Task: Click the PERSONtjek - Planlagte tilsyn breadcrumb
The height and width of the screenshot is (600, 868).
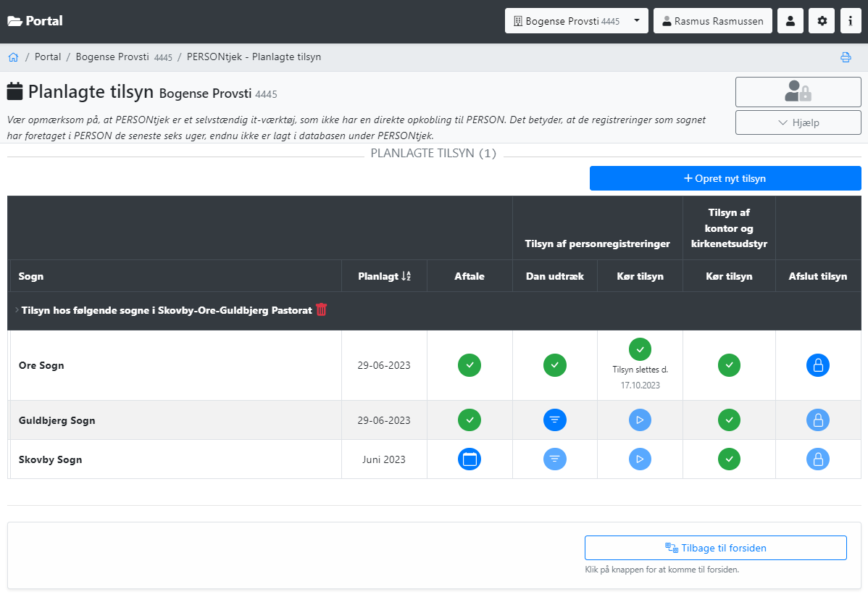Action: tap(254, 57)
